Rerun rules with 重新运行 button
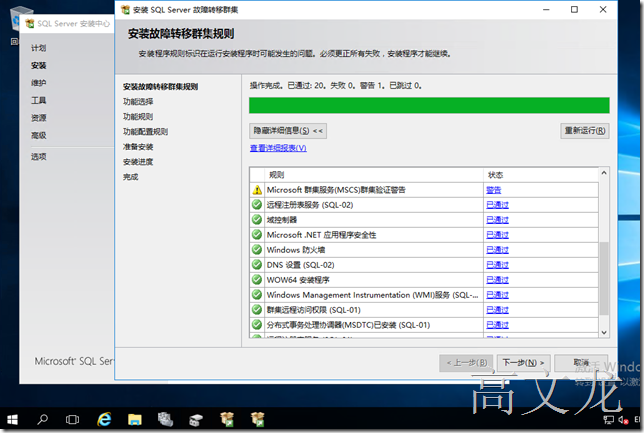Screen dimensions: 644x433 click(585, 131)
